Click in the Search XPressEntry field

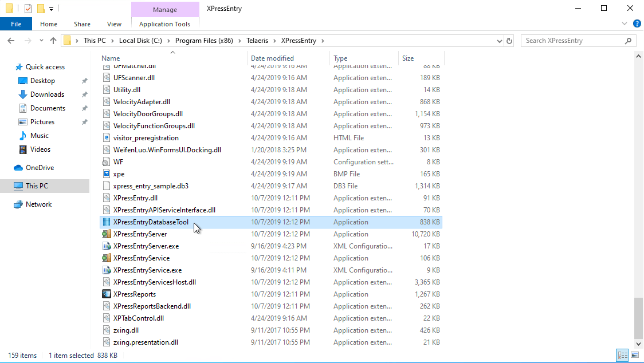[x=578, y=41]
